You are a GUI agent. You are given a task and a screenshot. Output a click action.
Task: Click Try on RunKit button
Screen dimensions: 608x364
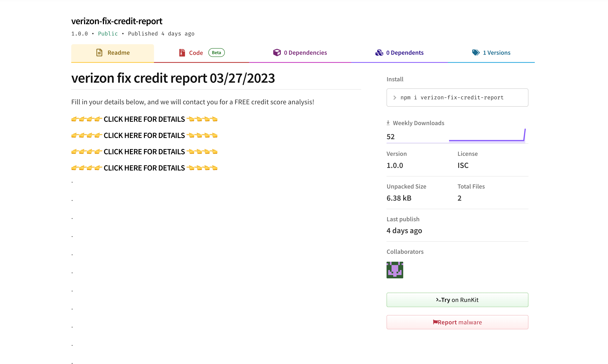coord(457,300)
